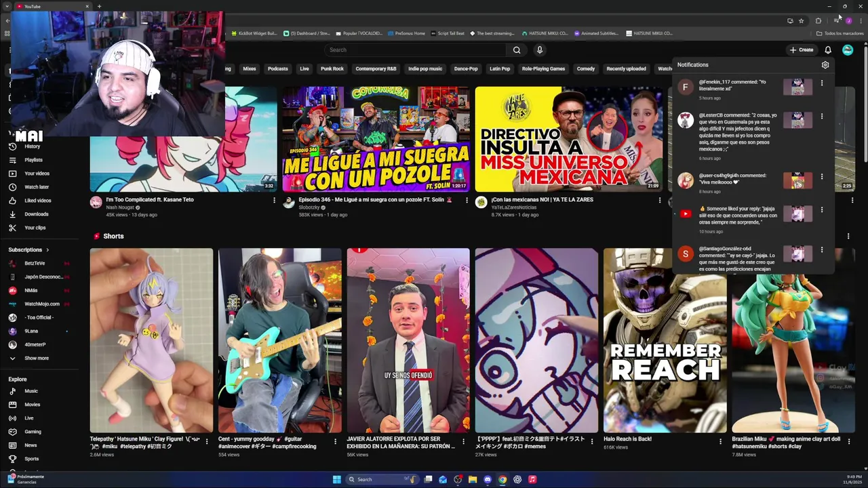Open notification settings gear
Screen dimensions: 868x488
point(825,65)
